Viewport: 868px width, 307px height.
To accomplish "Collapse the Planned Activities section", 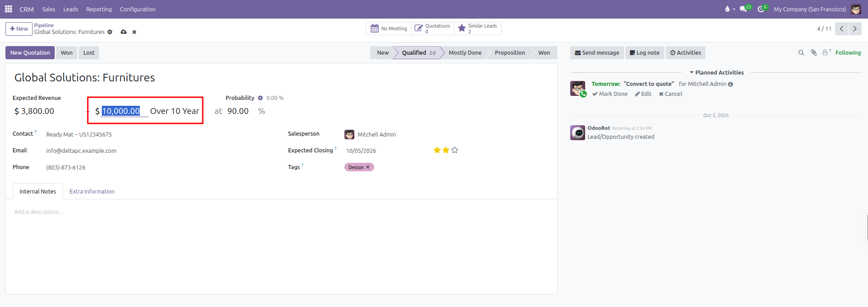I will pos(716,72).
